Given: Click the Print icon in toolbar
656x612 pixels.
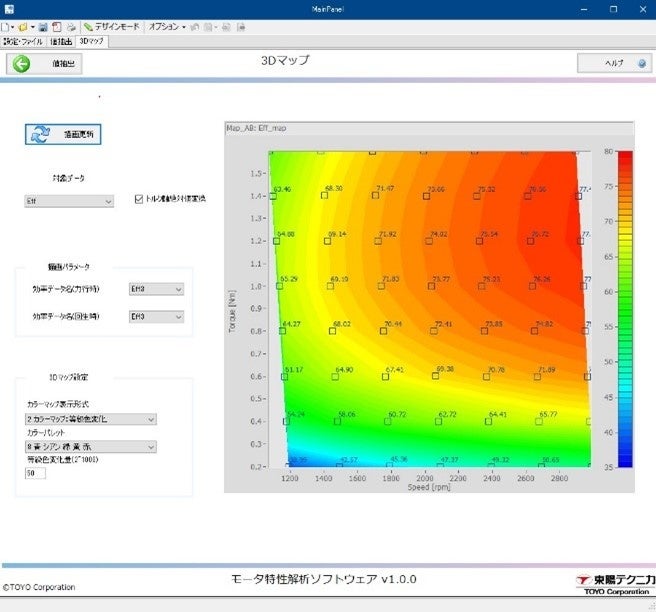Looking at the screenshot, I should (72, 27).
